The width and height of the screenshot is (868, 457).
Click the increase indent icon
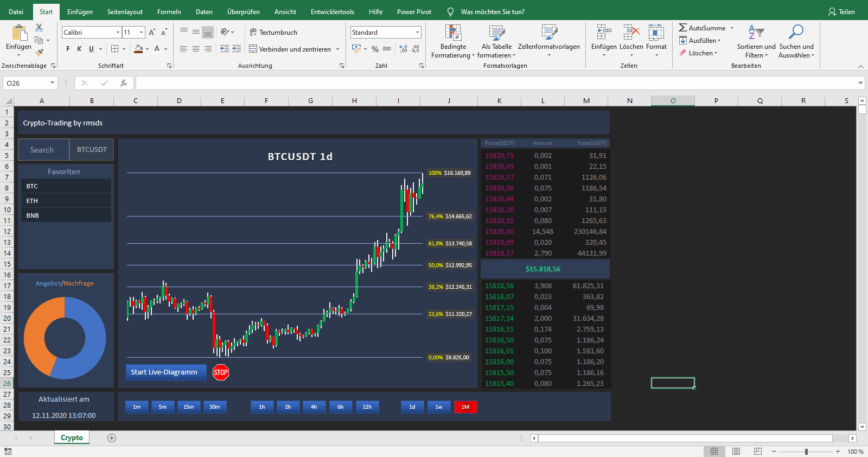237,49
